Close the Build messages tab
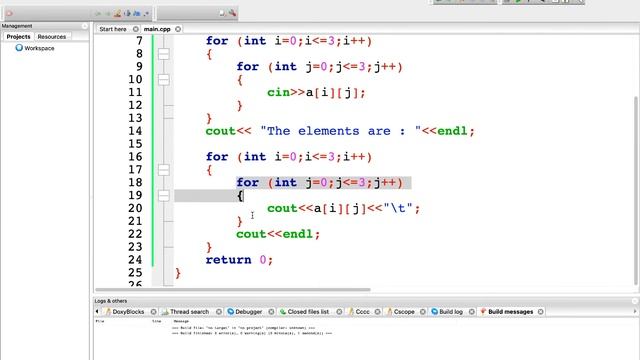 tap(541, 311)
